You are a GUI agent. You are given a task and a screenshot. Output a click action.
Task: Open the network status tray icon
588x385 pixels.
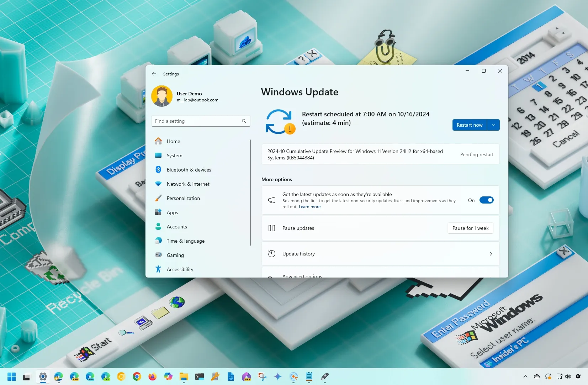pyautogui.click(x=559, y=376)
